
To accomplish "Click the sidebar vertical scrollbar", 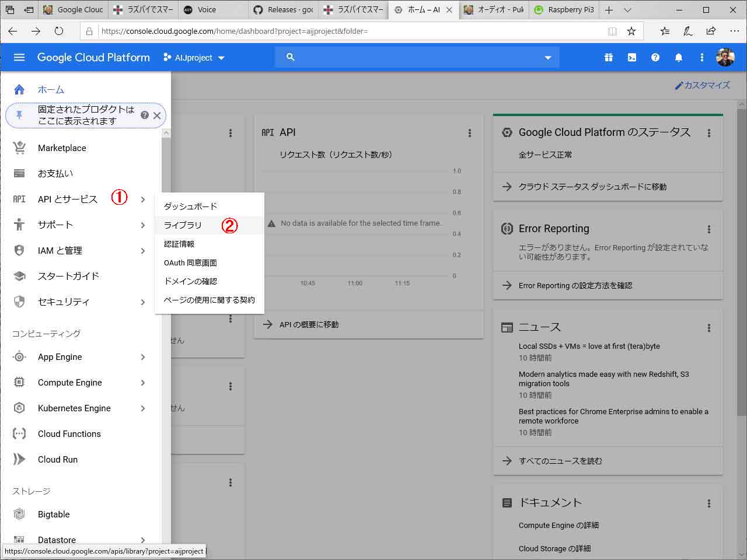I will coord(166,338).
